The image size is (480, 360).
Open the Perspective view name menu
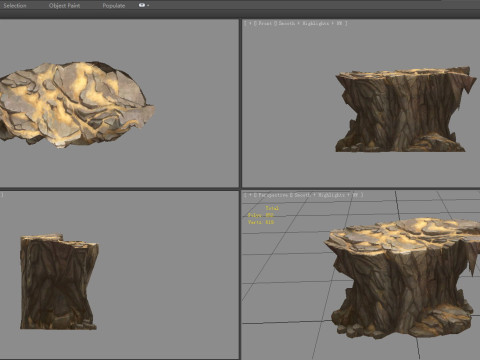click(x=273, y=195)
